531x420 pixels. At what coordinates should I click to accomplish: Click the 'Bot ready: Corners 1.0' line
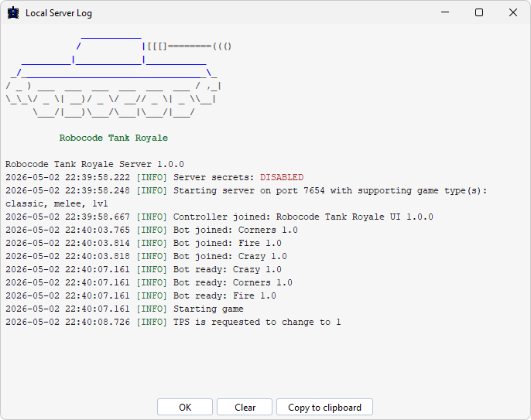click(149, 282)
